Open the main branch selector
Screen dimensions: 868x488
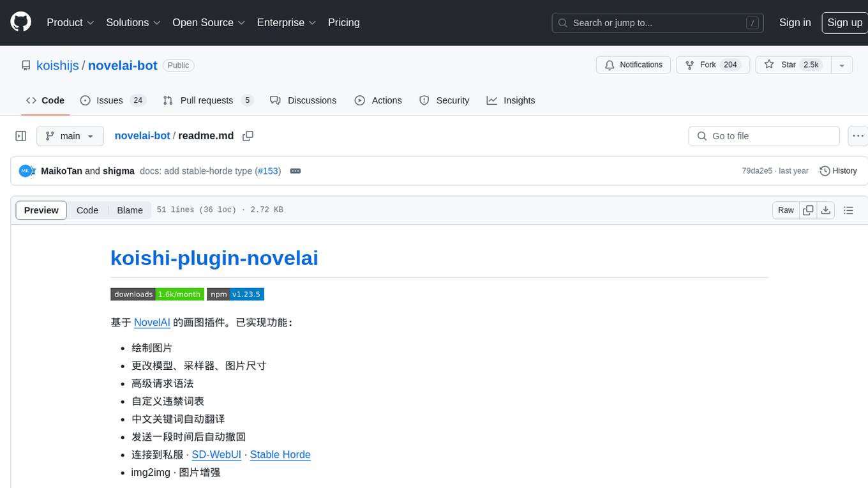pyautogui.click(x=70, y=136)
